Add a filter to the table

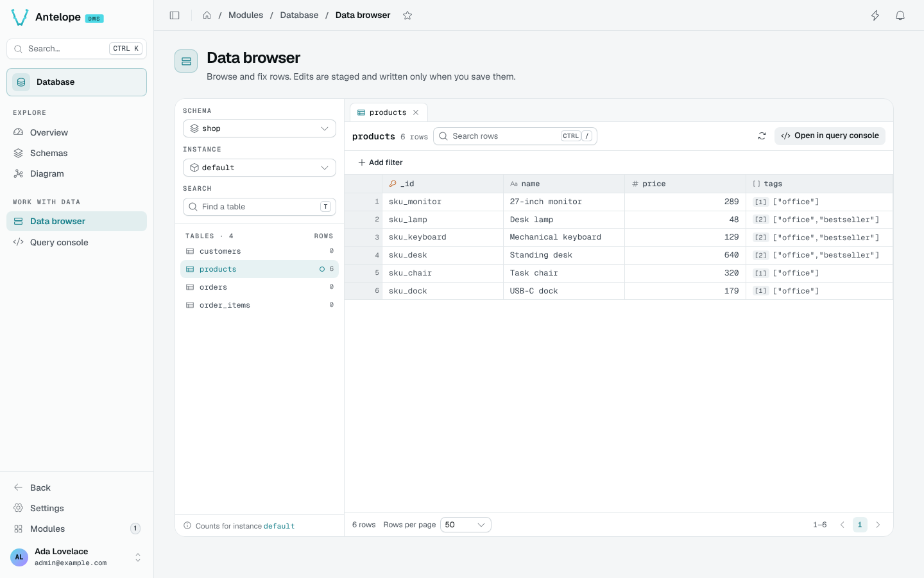pos(381,162)
